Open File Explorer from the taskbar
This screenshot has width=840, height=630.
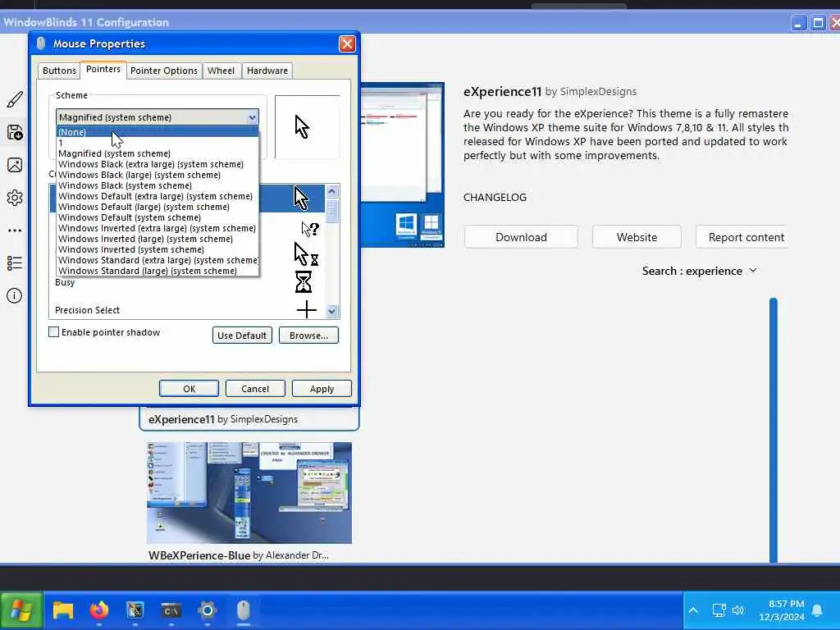[x=62, y=610]
